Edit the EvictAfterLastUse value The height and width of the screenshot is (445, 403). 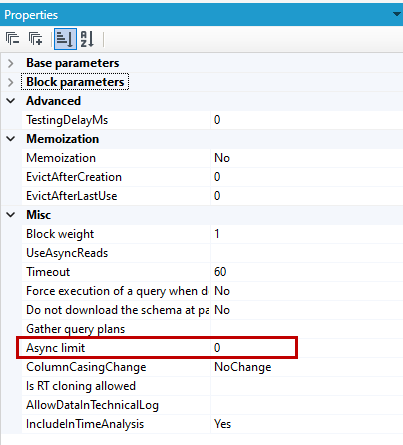click(307, 196)
